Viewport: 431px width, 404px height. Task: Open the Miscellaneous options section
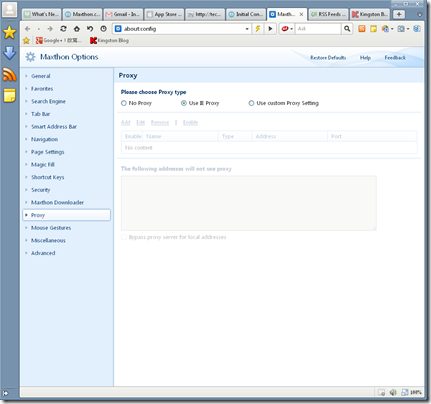pos(48,241)
